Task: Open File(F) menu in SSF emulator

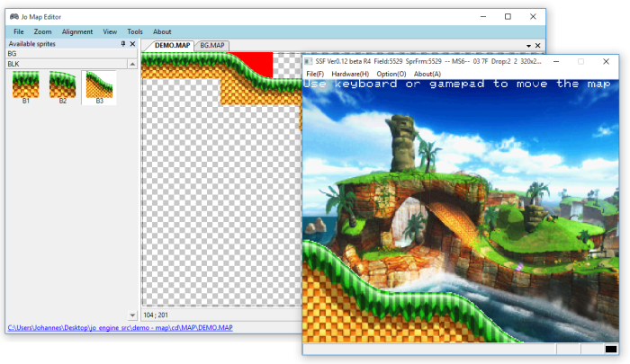Action: [x=315, y=74]
